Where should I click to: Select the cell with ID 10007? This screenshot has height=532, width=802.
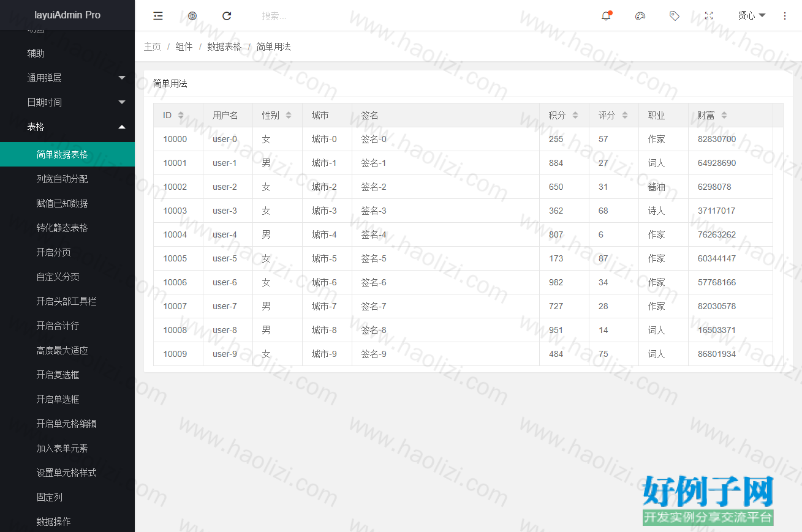pyautogui.click(x=178, y=306)
